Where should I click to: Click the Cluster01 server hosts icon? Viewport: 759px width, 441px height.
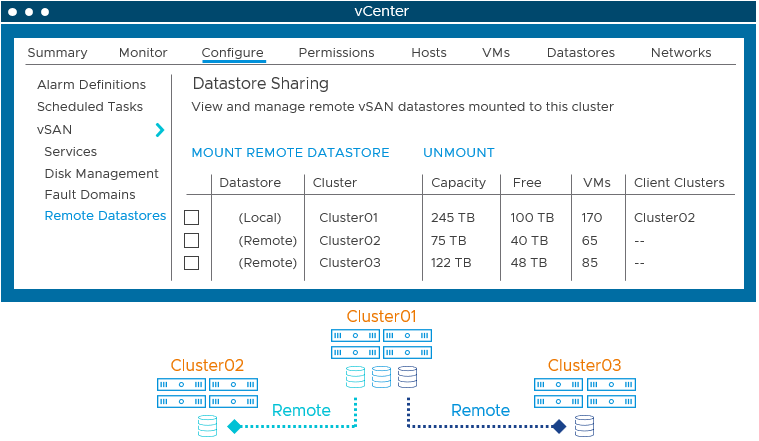[x=381, y=343]
